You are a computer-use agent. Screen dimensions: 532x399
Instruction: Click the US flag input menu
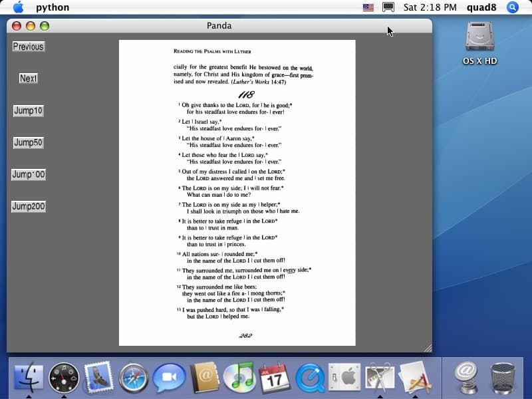click(368, 7)
